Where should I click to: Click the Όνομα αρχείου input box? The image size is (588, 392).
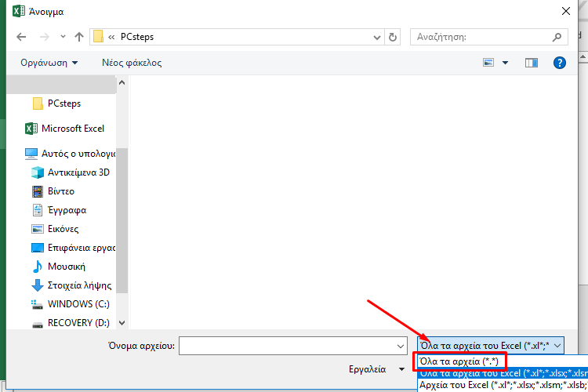coord(293,346)
